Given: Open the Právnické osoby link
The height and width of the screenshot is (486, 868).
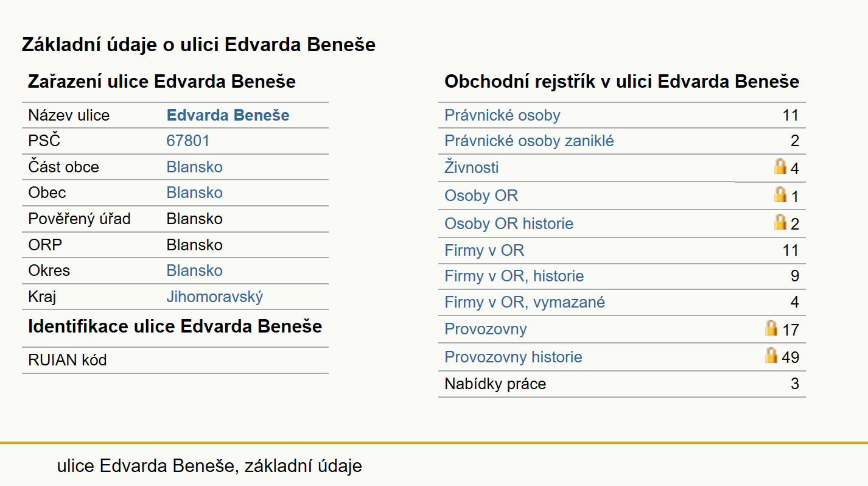Looking at the screenshot, I should (x=502, y=115).
